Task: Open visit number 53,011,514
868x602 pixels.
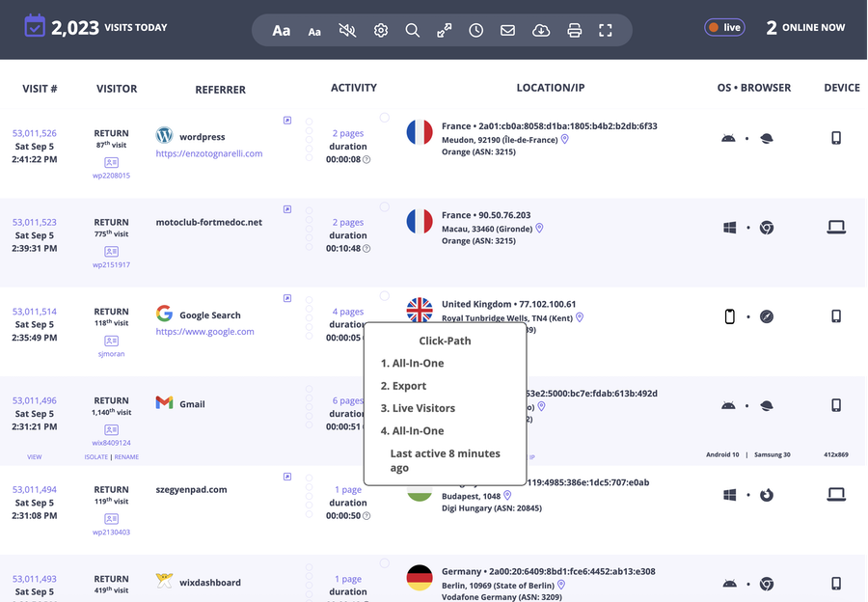Action: (35, 312)
